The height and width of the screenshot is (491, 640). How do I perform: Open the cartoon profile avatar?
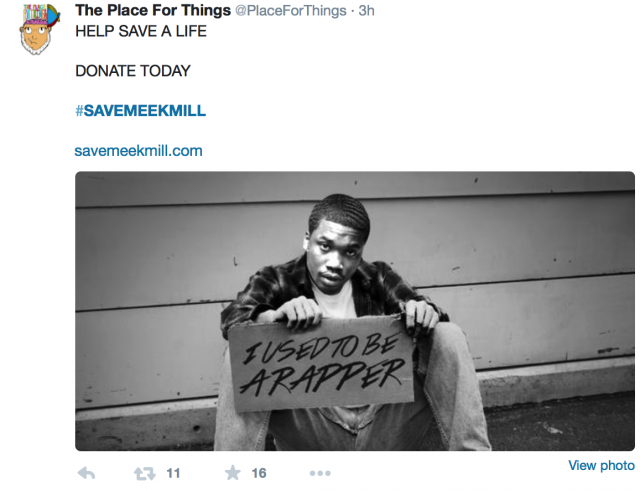(38, 29)
